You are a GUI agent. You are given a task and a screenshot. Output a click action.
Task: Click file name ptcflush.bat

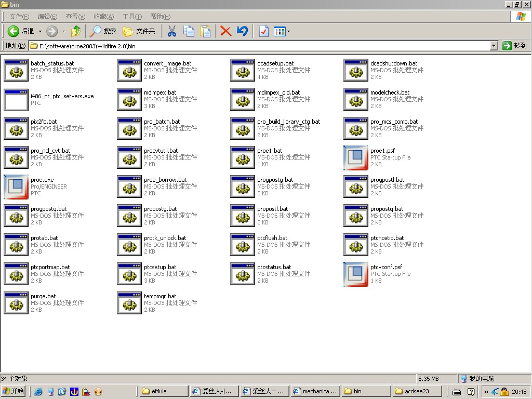click(x=272, y=238)
